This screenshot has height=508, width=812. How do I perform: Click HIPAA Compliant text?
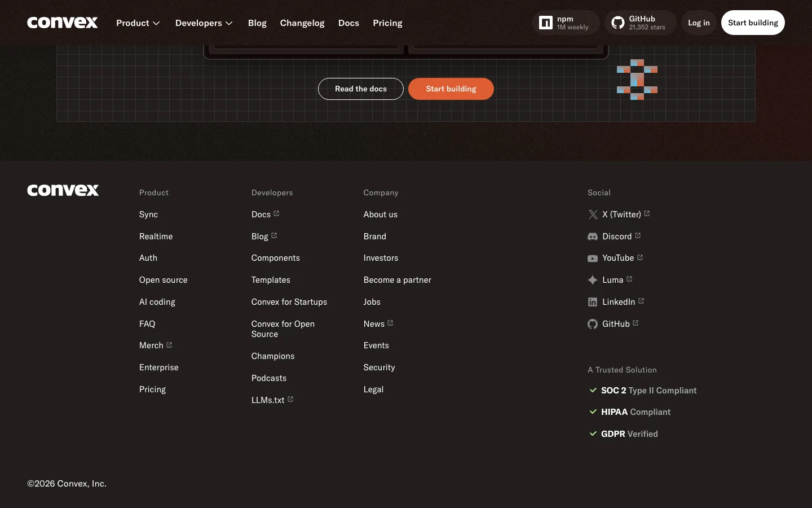pos(636,412)
